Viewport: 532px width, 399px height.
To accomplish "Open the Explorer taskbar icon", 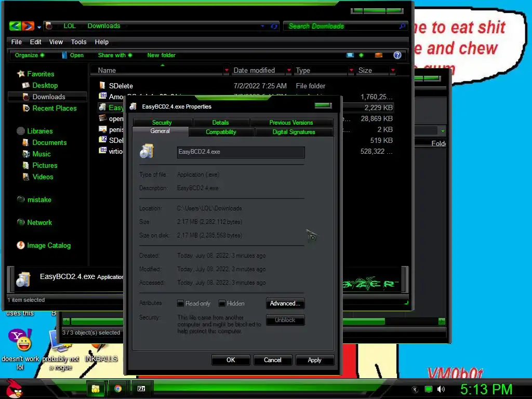I will coord(96,389).
